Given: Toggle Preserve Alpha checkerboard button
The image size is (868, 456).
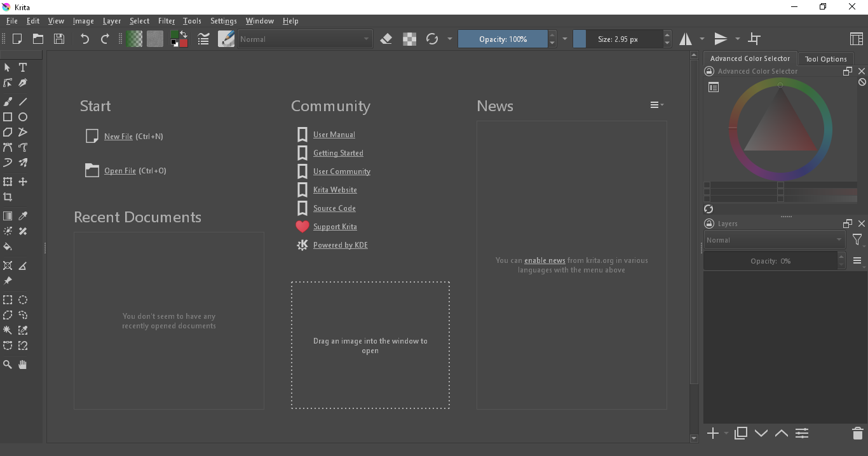Looking at the screenshot, I should coord(410,39).
